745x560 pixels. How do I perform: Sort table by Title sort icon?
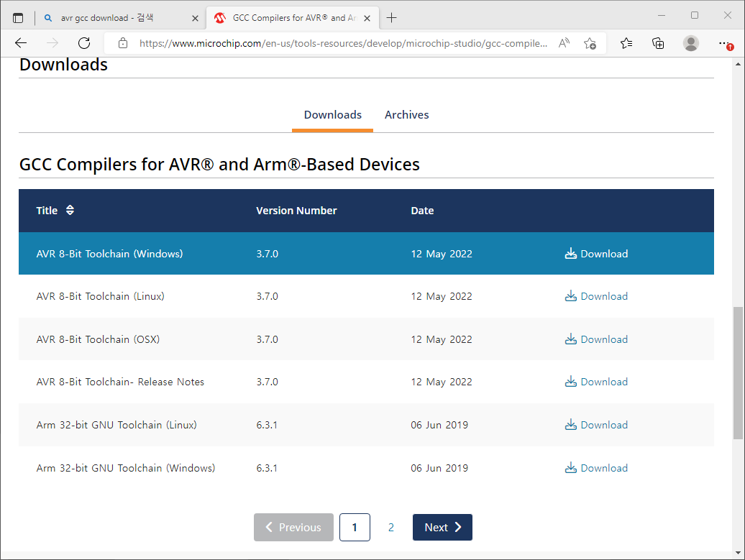[x=70, y=210]
